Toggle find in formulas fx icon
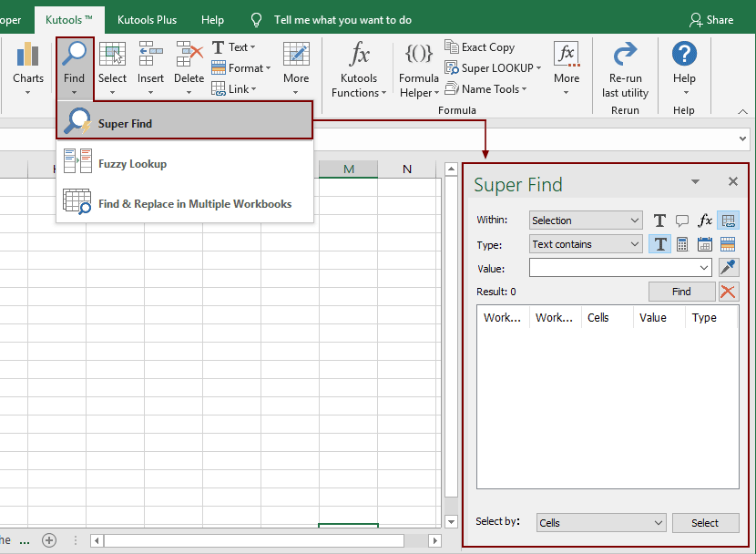 705,221
